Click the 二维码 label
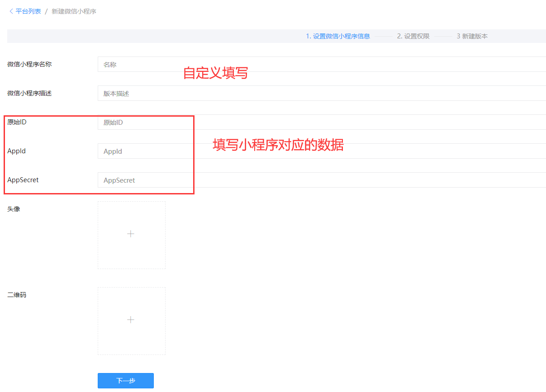Screen dimensions: 546x392 coord(17,295)
